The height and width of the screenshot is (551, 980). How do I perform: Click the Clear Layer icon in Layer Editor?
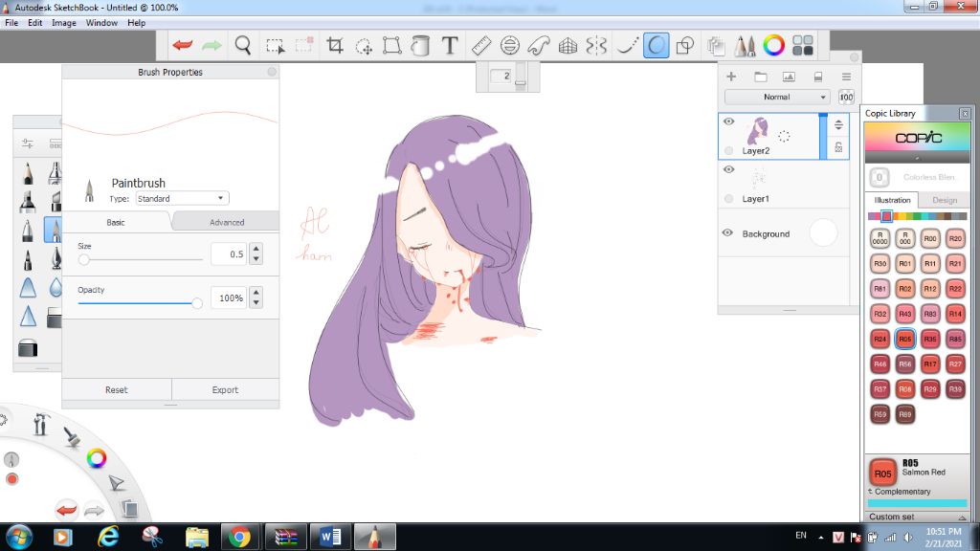point(817,77)
